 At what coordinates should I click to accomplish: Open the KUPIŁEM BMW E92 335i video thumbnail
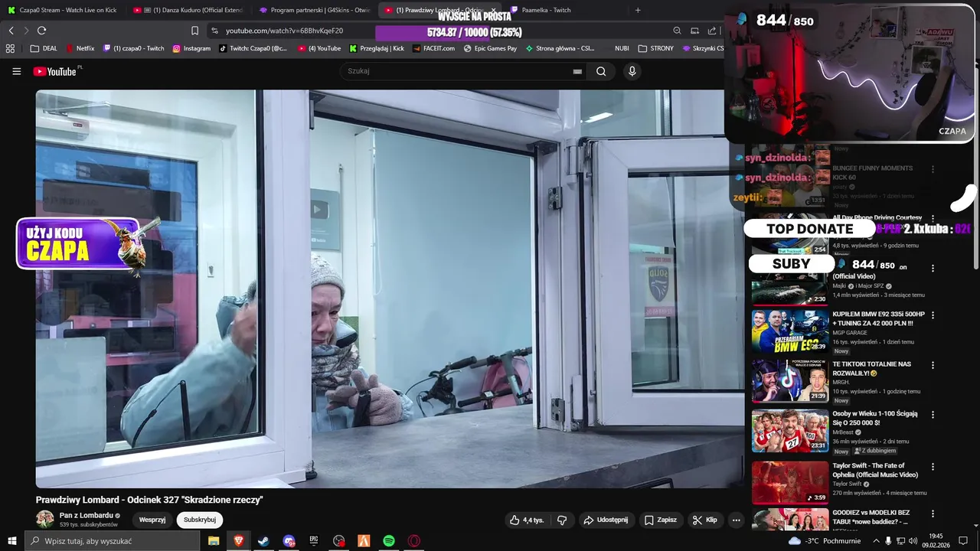point(789,331)
